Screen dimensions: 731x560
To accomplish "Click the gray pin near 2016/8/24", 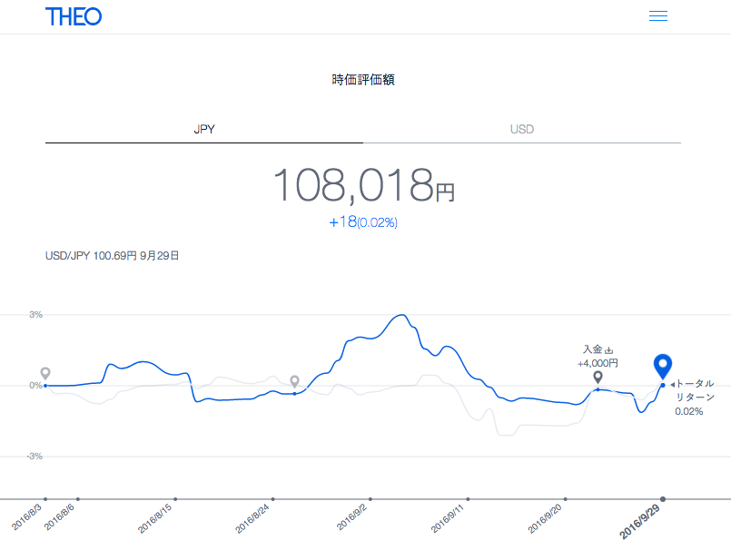I will (294, 382).
